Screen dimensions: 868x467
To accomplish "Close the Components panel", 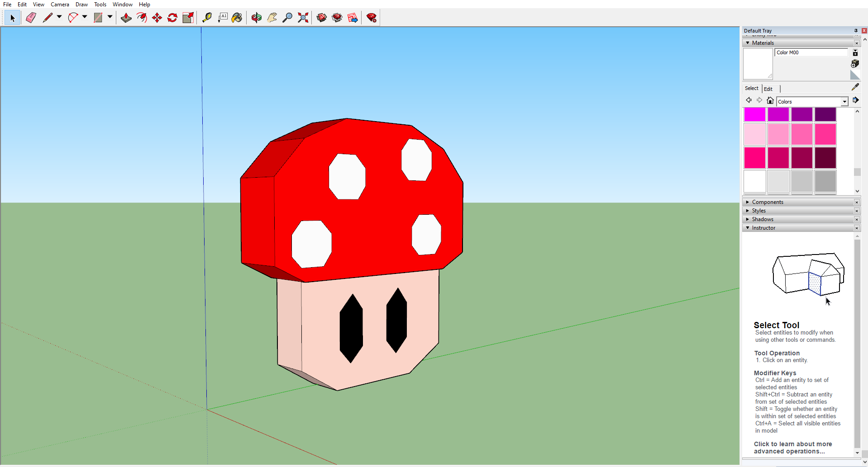I will [x=857, y=202].
